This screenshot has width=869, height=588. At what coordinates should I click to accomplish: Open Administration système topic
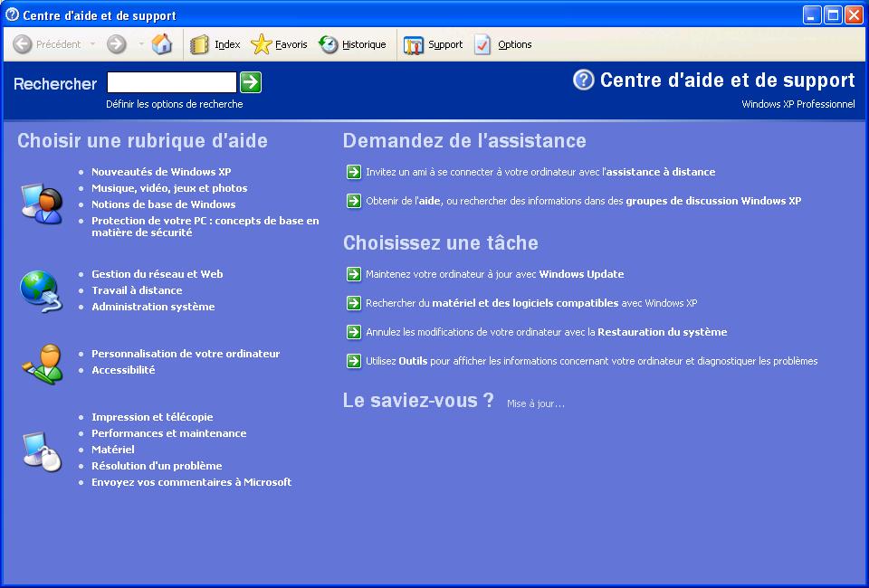[153, 307]
